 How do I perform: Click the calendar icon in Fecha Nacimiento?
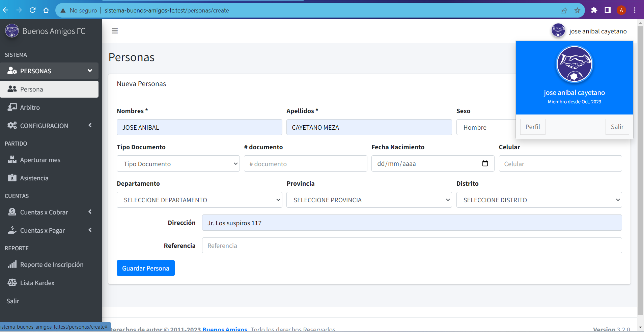485,163
